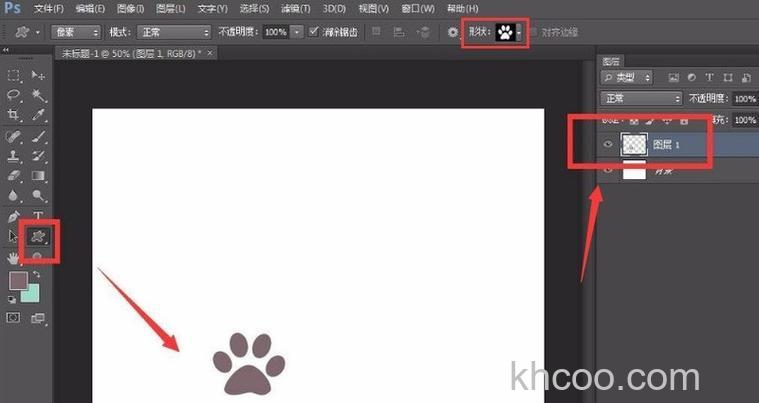Filter layers by pixel layer type

point(673,77)
